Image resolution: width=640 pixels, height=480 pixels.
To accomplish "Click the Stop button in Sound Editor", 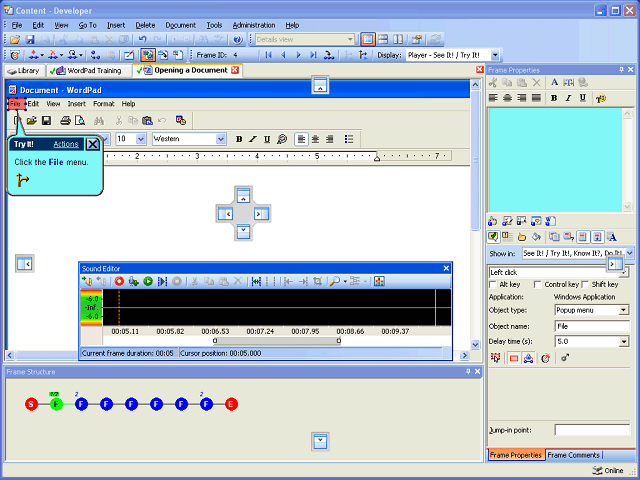I will click(177, 281).
